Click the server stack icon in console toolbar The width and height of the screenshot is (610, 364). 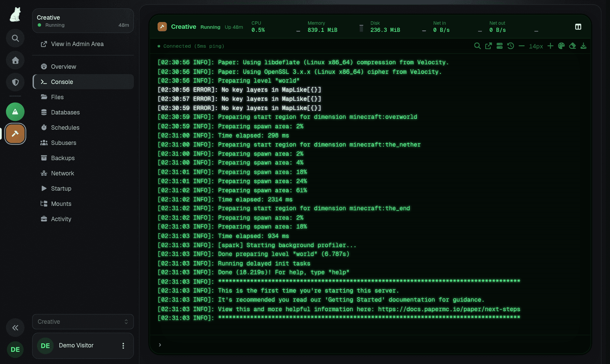500,46
